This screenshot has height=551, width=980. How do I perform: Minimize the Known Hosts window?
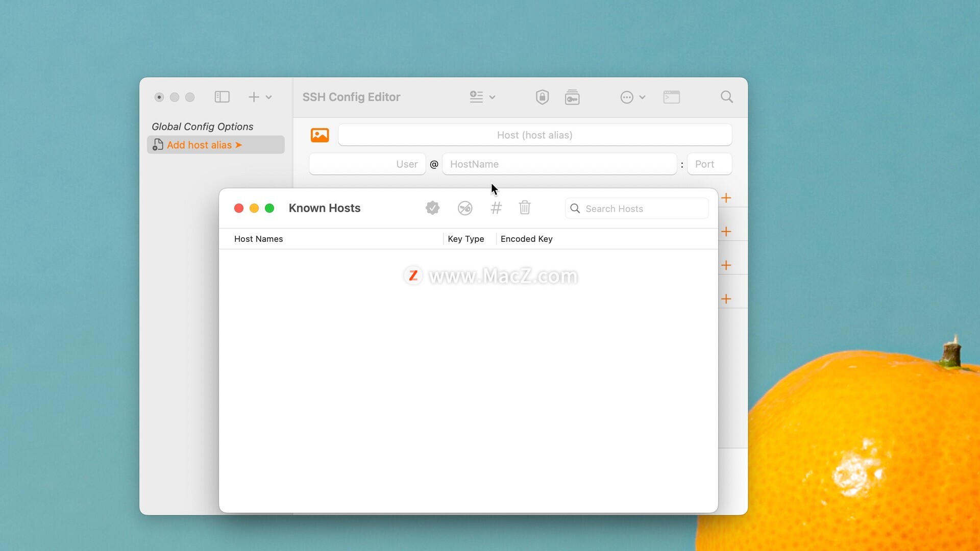point(254,208)
